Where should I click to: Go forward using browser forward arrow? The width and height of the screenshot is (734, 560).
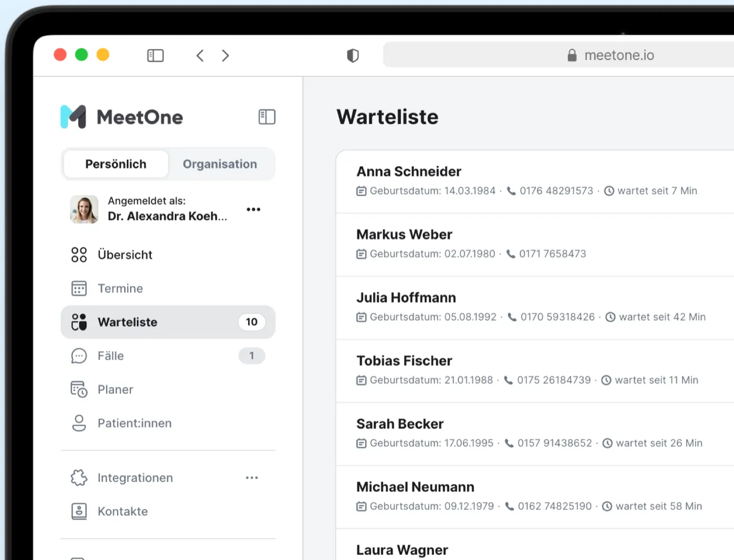[225, 56]
